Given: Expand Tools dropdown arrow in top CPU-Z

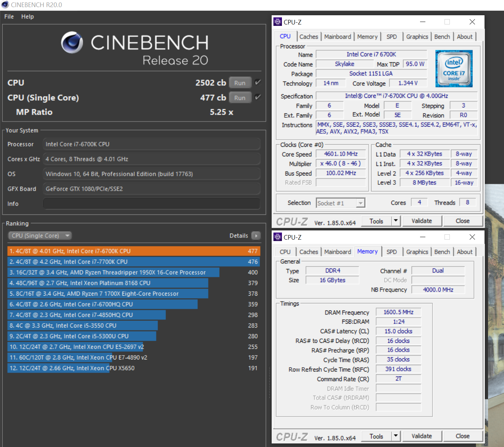Looking at the screenshot, I should click(396, 221).
